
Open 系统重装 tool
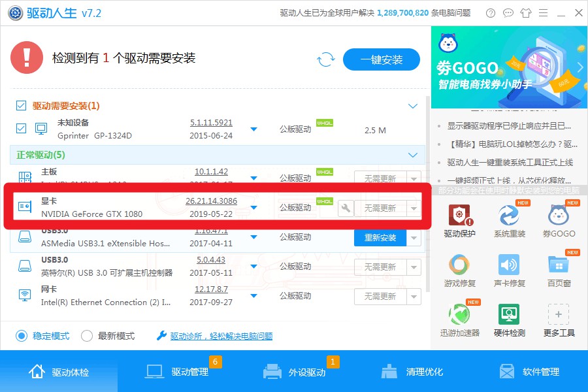[x=509, y=221]
